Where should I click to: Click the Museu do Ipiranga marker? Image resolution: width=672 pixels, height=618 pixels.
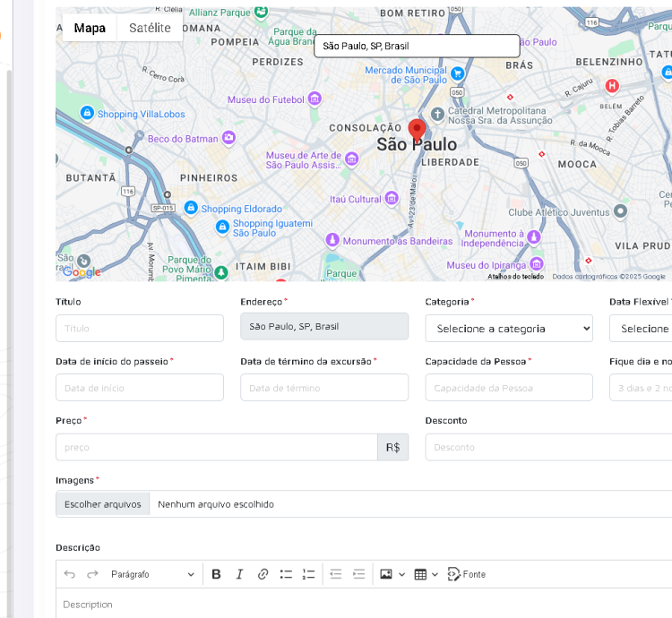tap(537, 263)
